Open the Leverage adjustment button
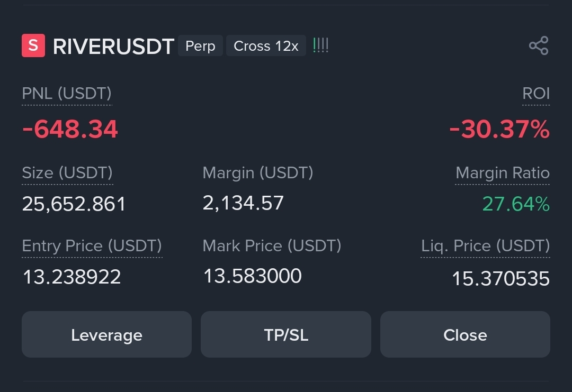The width and height of the screenshot is (572, 392). point(106,334)
